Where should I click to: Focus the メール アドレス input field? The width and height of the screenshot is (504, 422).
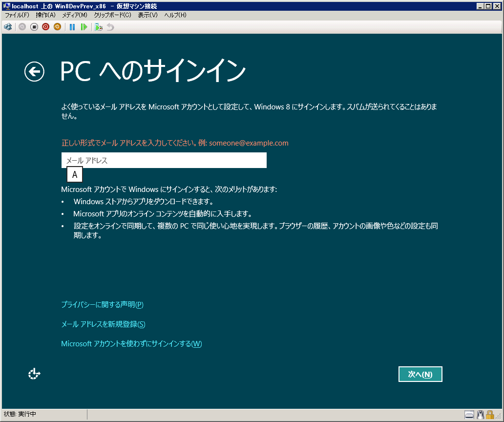tap(164, 160)
